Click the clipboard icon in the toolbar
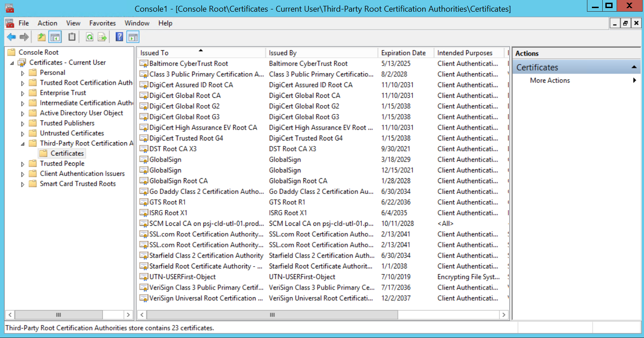644x338 pixels. pos(71,37)
